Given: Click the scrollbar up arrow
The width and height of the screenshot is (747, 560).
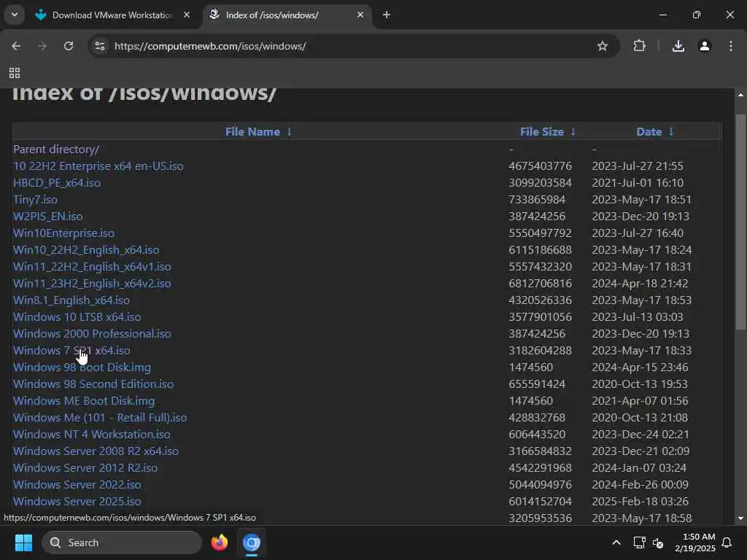Looking at the screenshot, I should pyautogui.click(x=740, y=96).
